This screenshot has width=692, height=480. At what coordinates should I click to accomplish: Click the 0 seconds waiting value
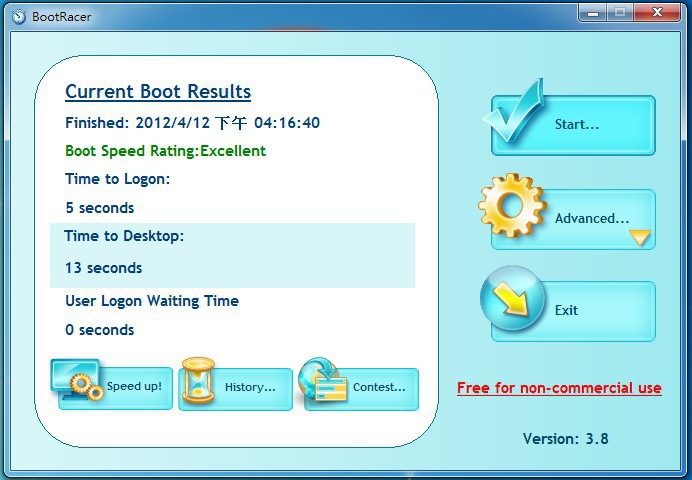point(100,330)
